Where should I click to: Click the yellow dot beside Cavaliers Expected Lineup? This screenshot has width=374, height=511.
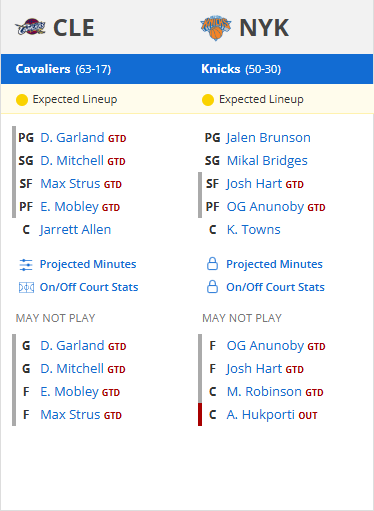pyautogui.click(x=22, y=100)
